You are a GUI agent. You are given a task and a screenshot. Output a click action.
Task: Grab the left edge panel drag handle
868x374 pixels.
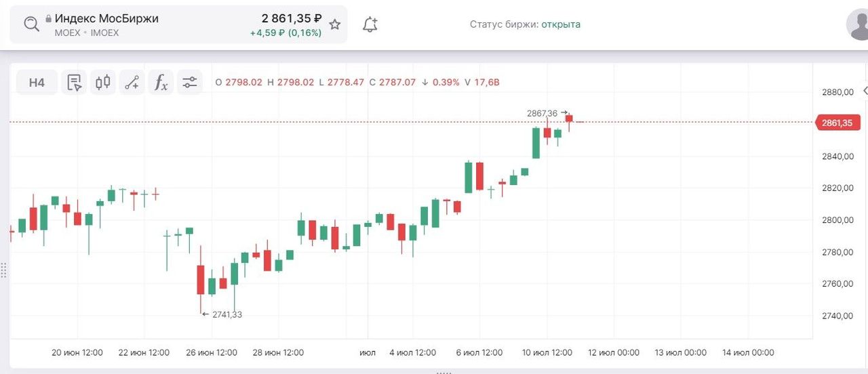point(4,270)
